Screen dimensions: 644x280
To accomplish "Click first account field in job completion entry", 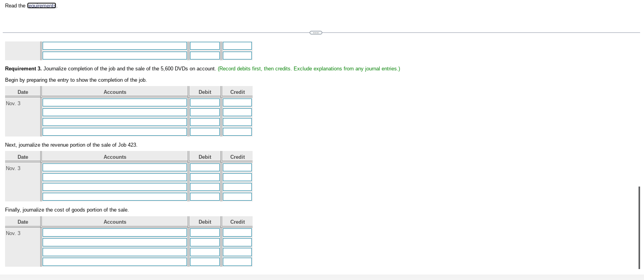I will pos(115,102).
